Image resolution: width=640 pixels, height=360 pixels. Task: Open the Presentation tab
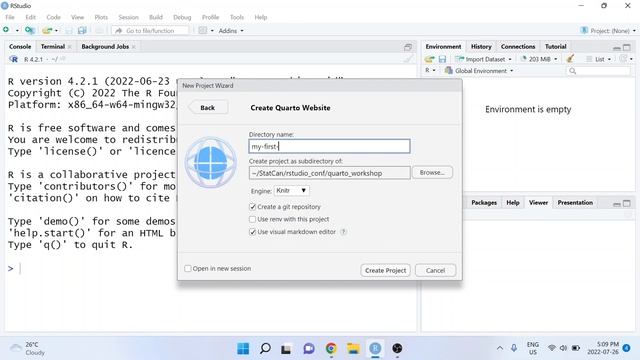point(575,202)
